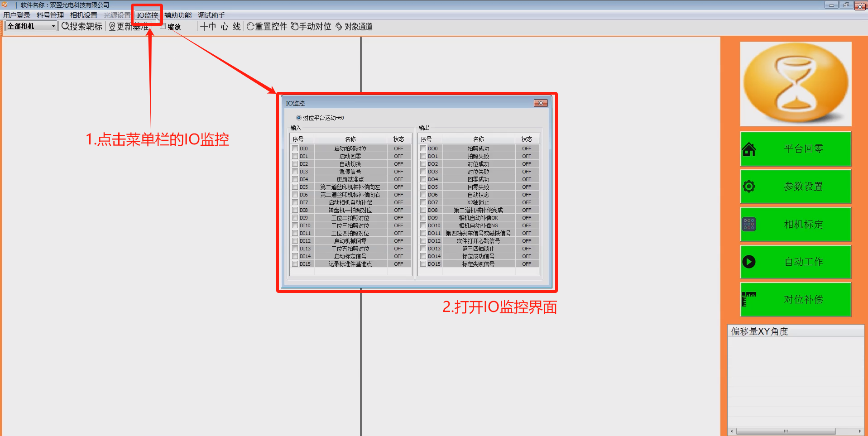Image resolution: width=868 pixels, height=436 pixels.
Task: Check the DO0 拍照成功 output checkbox
Action: point(423,149)
